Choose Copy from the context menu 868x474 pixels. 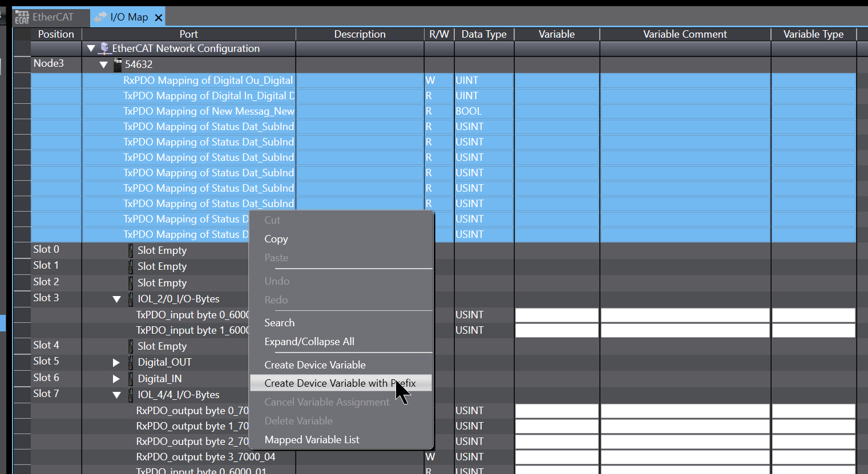coord(341,239)
